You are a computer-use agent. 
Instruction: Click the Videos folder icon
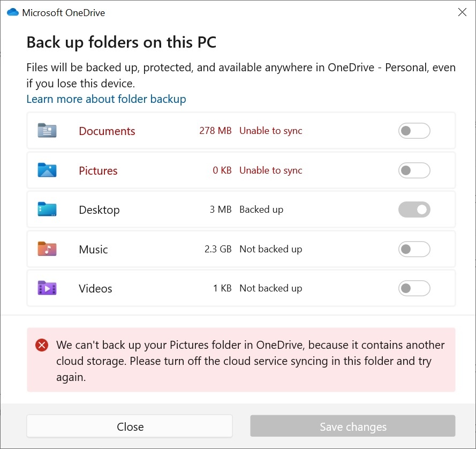pyautogui.click(x=47, y=288)
